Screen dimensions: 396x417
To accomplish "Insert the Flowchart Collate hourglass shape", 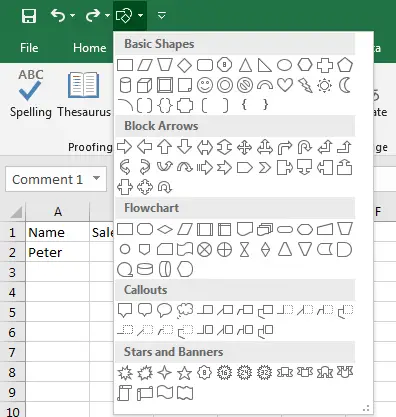I will coord(245,249).
